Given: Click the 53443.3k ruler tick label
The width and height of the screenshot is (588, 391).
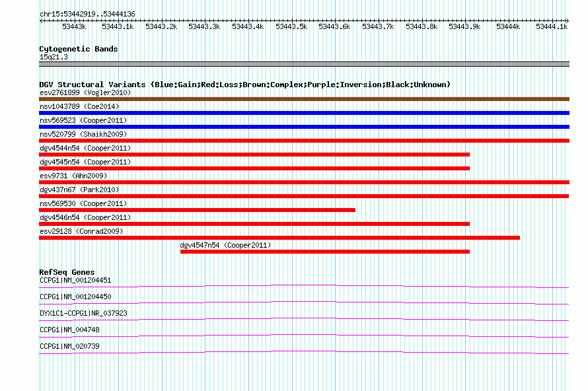Looking at the screenshot, I should 204,27.
